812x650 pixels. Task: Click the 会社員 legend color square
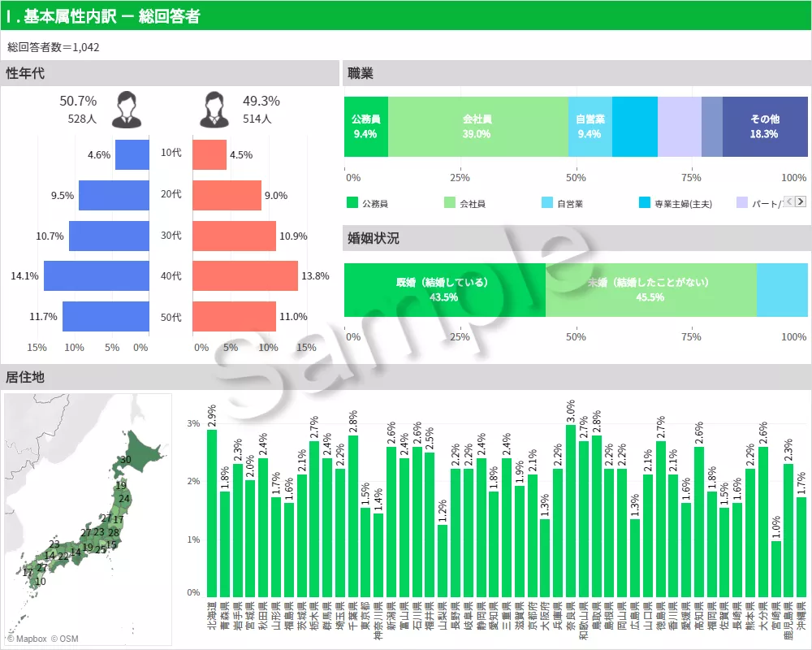click(x=450, y=203)
